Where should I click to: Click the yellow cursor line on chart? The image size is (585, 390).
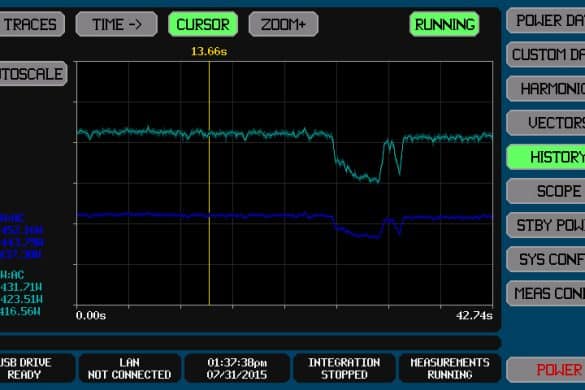tap(209, 183)
